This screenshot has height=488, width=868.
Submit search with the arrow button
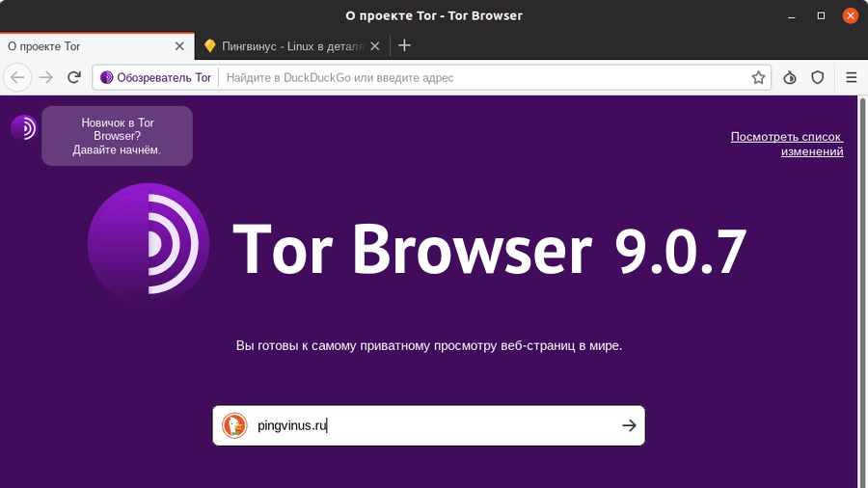tap(629, 425)
